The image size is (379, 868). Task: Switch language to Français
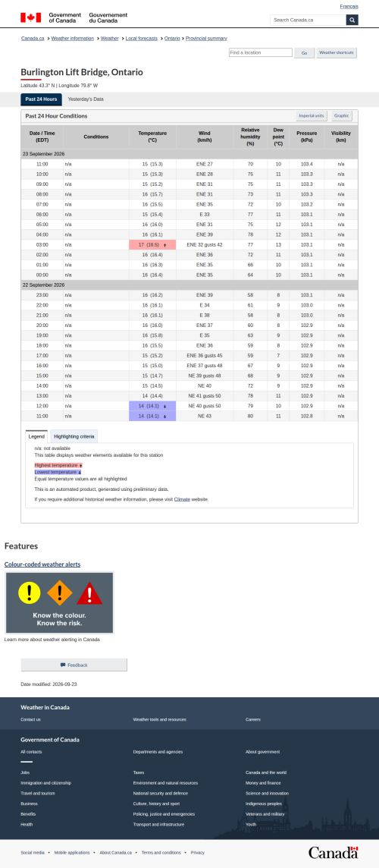[x=349, y=7]
